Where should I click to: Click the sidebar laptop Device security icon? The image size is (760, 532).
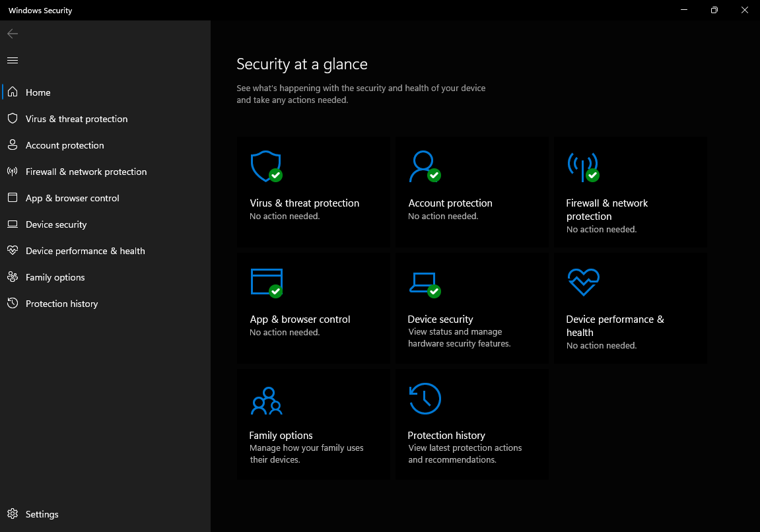click(x=13, y=224)
